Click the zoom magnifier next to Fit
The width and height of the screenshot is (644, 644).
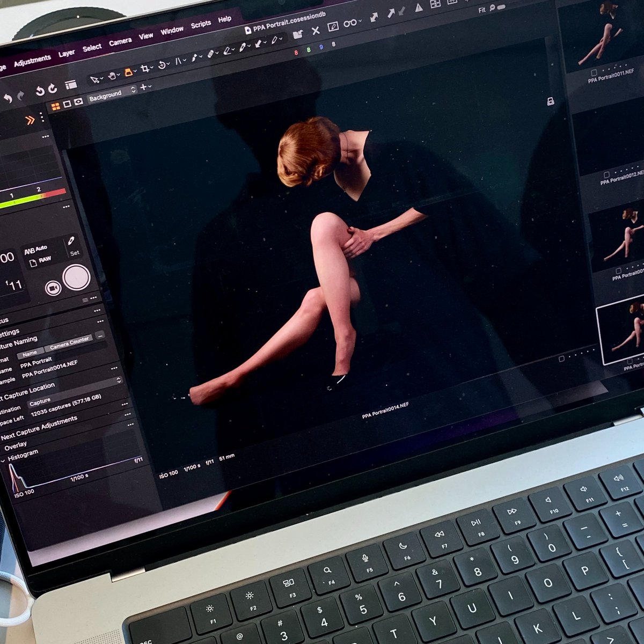(492, 8)
